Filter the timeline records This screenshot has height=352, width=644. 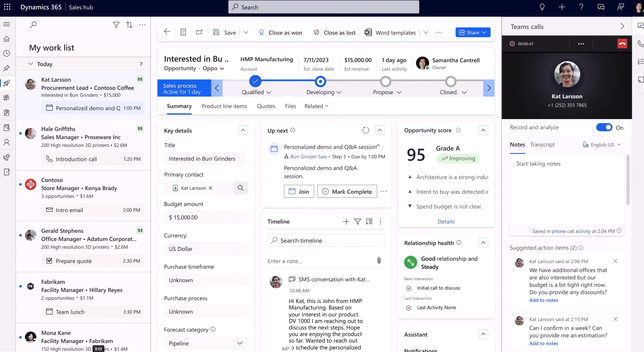(x=358, y=222)
